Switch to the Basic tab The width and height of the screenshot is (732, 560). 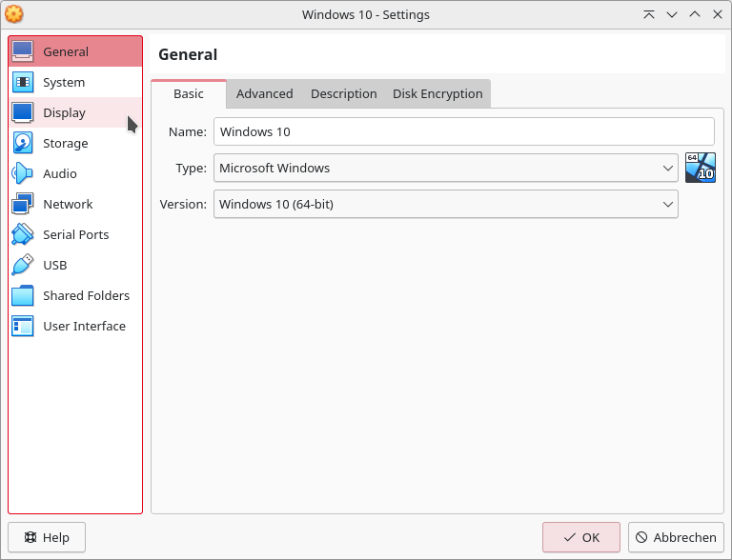coord(189,93)
